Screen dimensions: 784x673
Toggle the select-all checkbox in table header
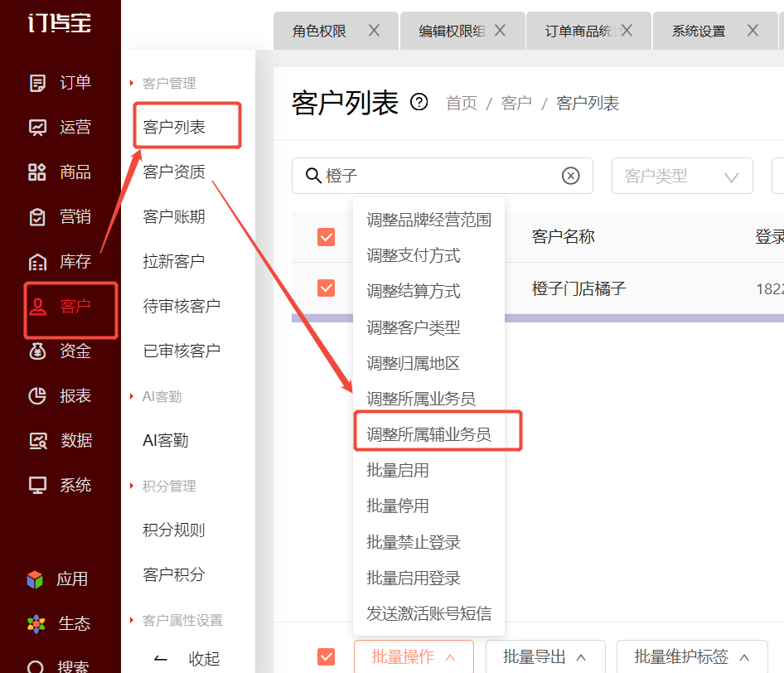(326, 237)
